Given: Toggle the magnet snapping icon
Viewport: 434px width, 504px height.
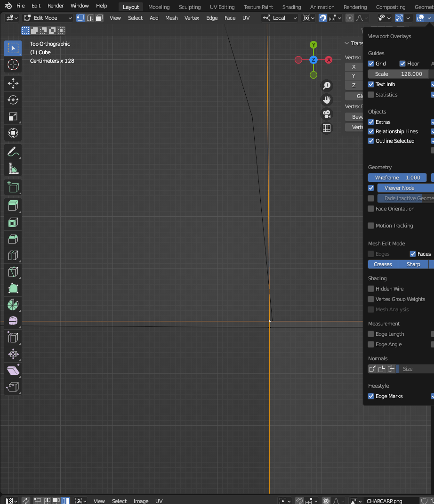Looking at the screenshot, I should (x=322, y=18).
